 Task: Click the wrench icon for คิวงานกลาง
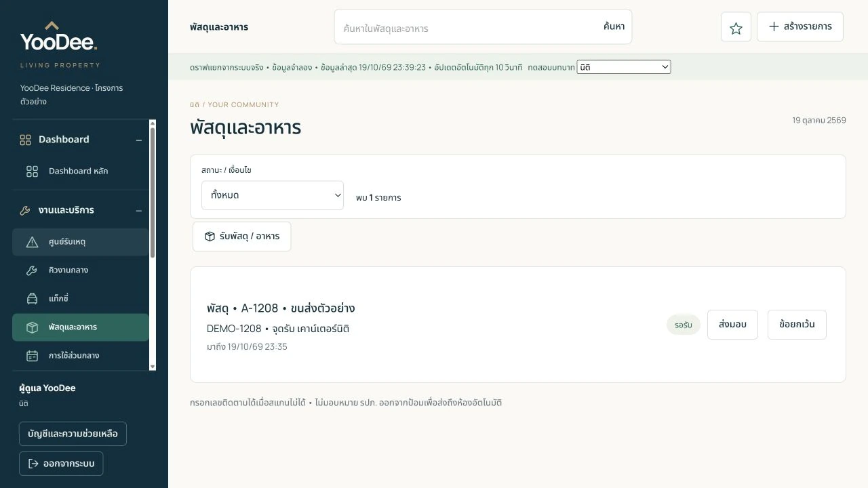[x=32, y=270]
